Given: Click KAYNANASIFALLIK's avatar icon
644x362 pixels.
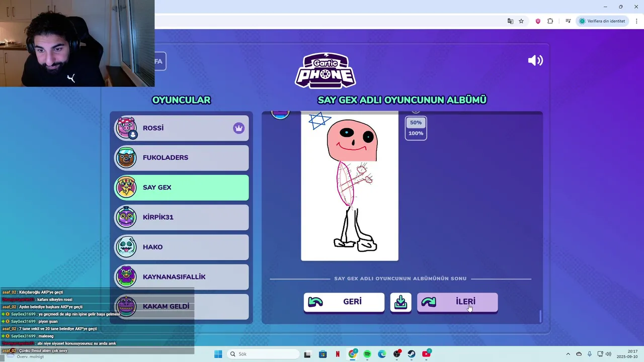Looking at the screenshot, I should click(x=126, y=277).
